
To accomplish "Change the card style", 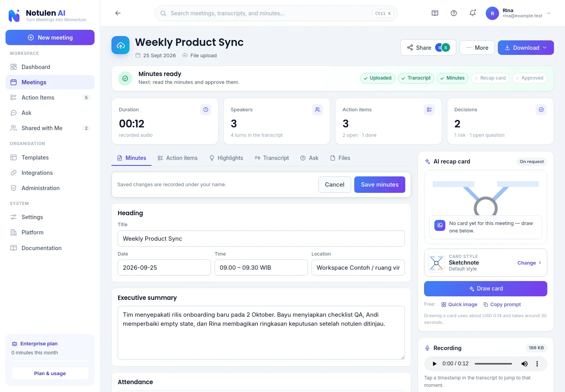I will (x=529, y=263).
